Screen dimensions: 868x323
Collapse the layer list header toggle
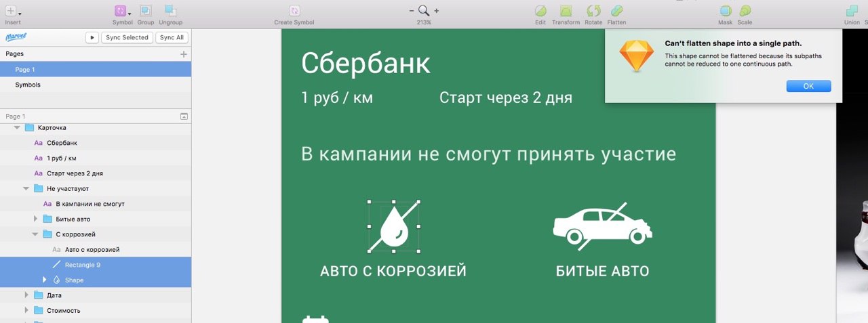(184, 116)
